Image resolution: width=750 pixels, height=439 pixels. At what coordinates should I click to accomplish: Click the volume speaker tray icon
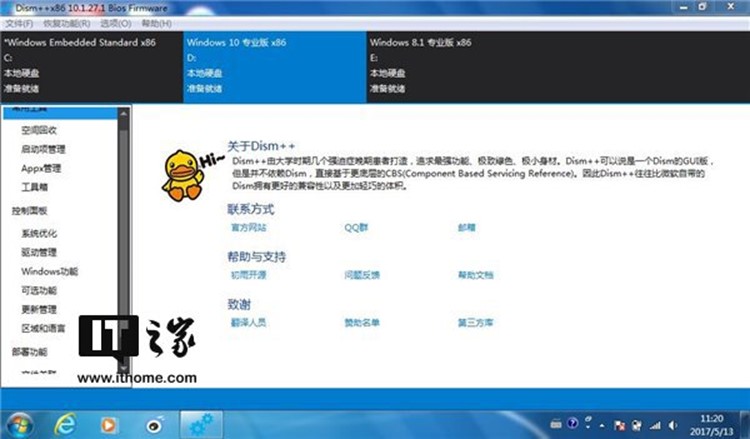673,423
